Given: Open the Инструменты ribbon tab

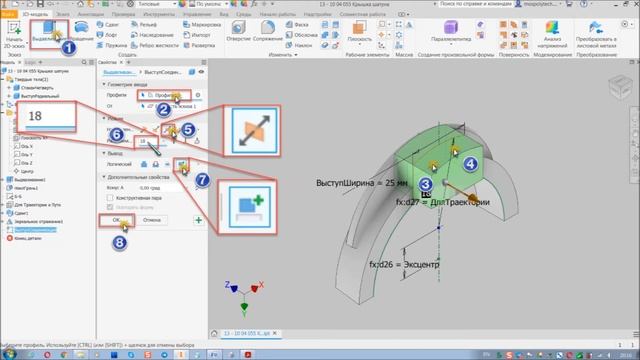Looking at the screenshot, I should pos(159,14).
